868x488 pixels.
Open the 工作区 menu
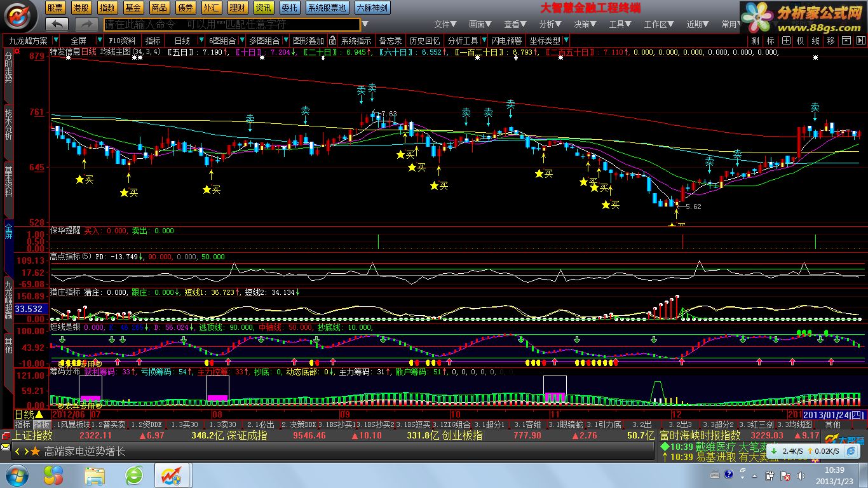pos(659,24)
